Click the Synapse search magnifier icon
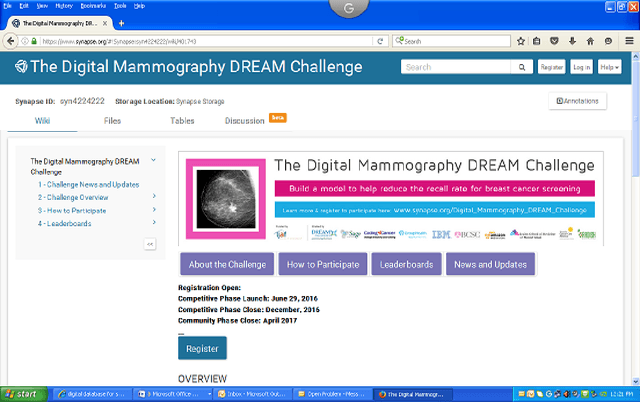 tap(522, 67)
